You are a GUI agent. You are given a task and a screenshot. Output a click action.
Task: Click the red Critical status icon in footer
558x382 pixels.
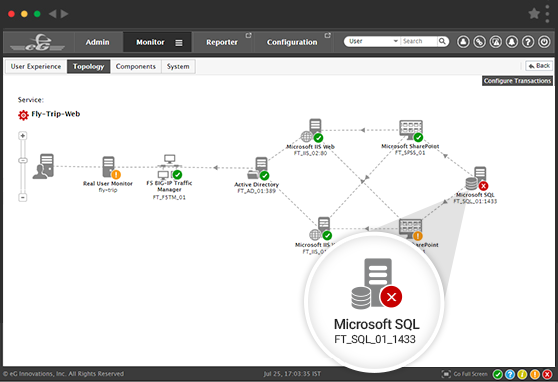[x=547, y=374]
